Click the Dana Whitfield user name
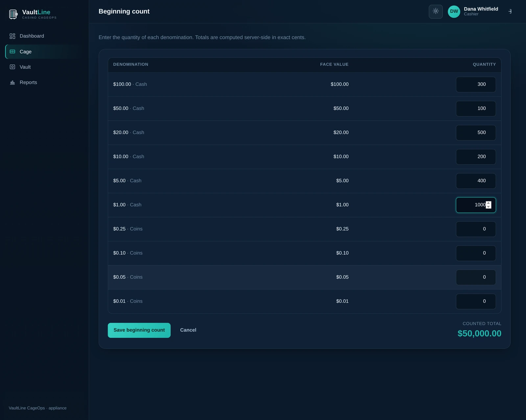Screen dimensions: 526x420 481,9
